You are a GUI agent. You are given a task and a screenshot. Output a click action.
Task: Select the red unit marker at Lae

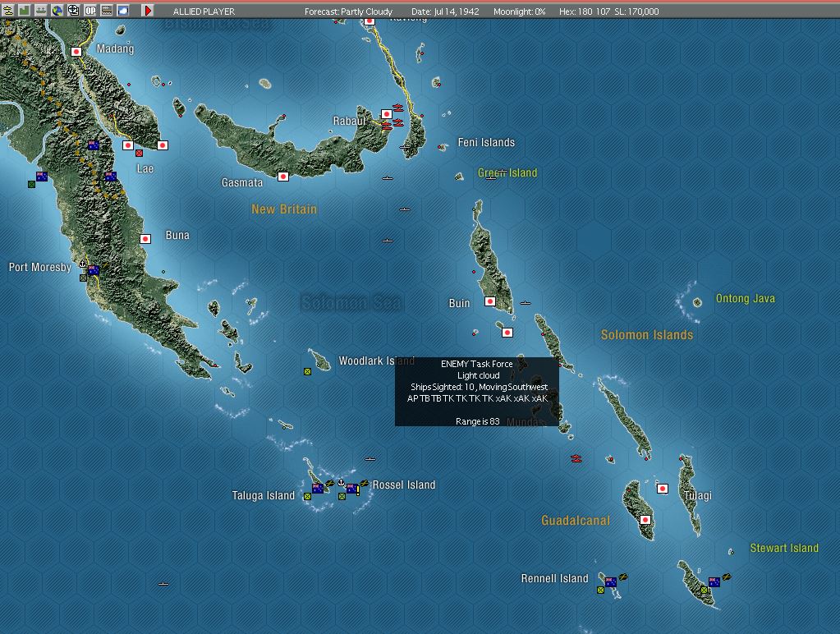[140, 154]
